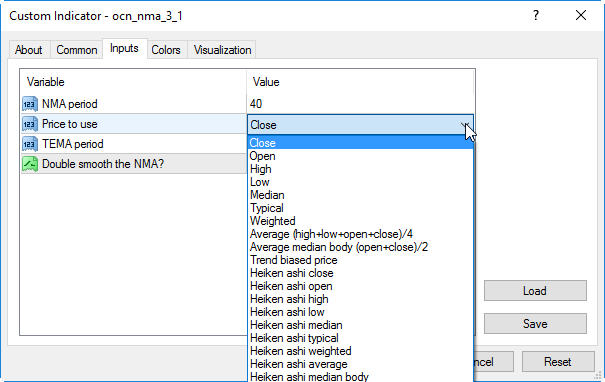The height and width of the screenshot is (382, 605).
Task: Select Heiken ashi open option
Action: point(360,286)
